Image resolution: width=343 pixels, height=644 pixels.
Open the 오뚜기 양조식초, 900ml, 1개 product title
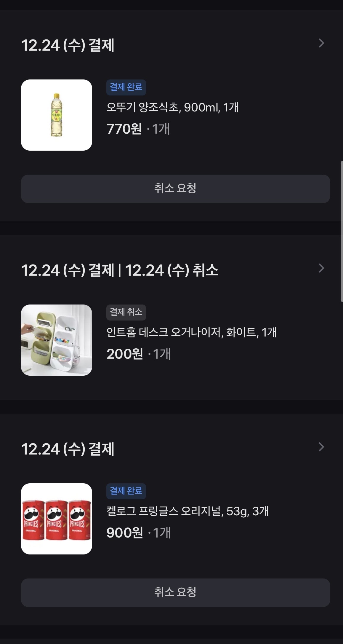tap(172, 107)
